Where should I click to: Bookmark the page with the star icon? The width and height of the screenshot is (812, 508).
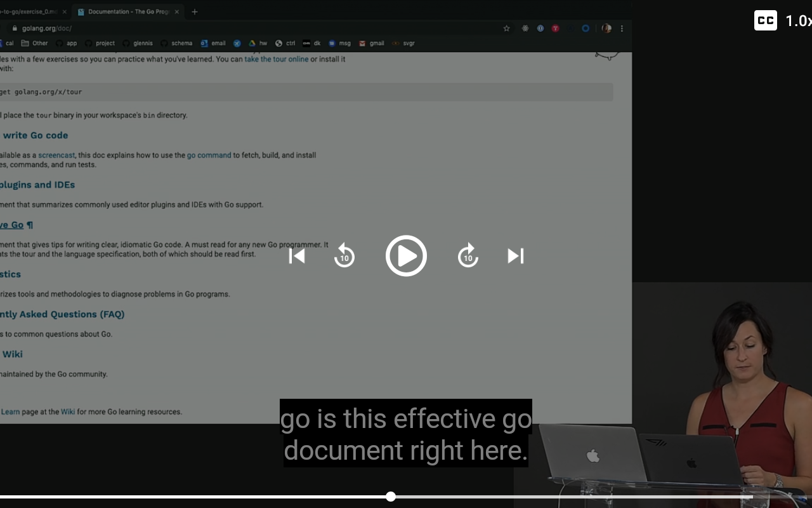tap(506, 29)
